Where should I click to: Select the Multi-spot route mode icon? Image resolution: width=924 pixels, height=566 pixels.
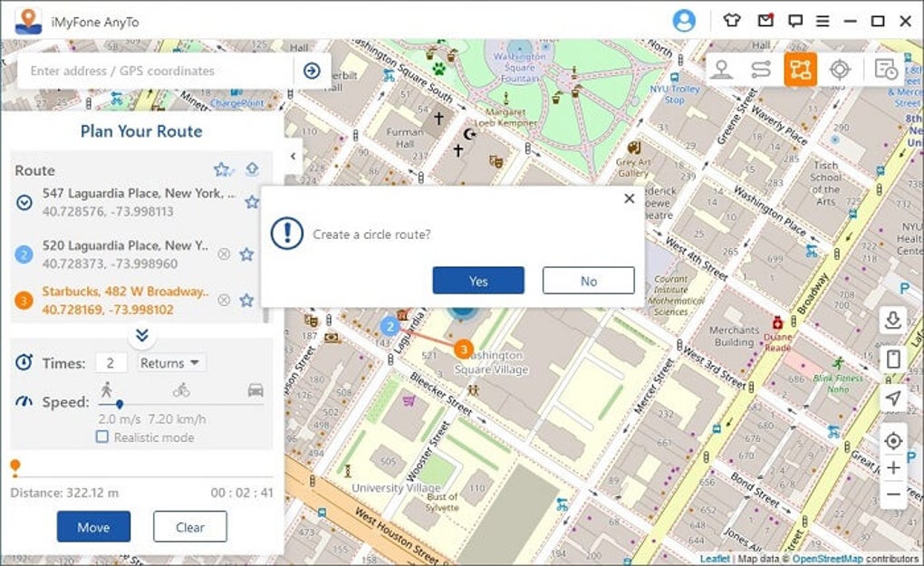(x=800, y=70)
